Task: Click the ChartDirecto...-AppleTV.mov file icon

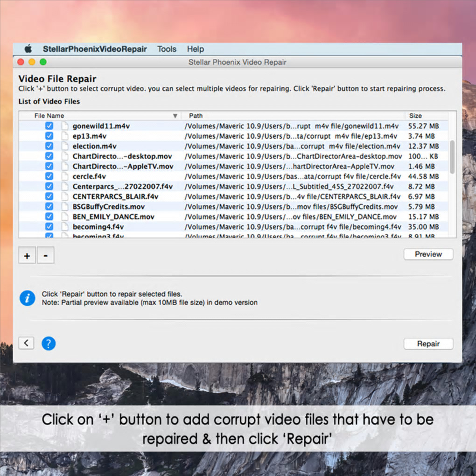Action: [x=65, y=166]
